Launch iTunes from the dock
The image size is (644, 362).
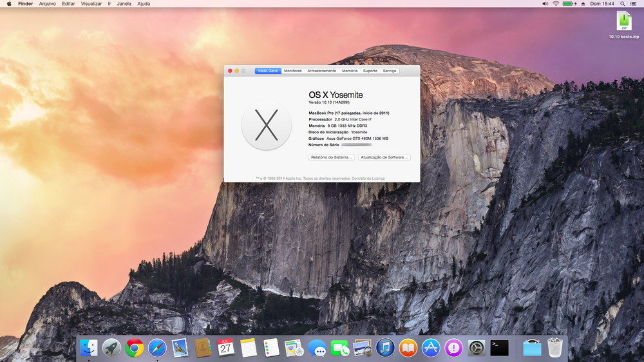pyautogui.click(x=385, y=348)
